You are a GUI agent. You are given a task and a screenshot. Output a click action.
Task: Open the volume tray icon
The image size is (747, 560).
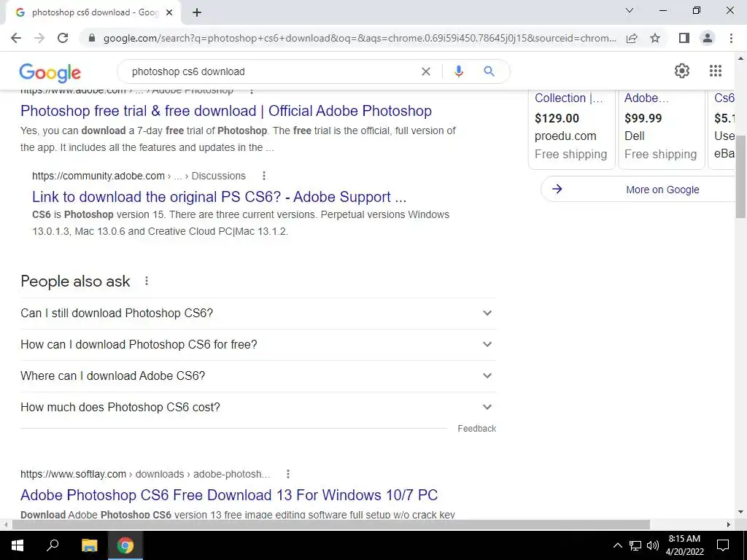point(653,545)
